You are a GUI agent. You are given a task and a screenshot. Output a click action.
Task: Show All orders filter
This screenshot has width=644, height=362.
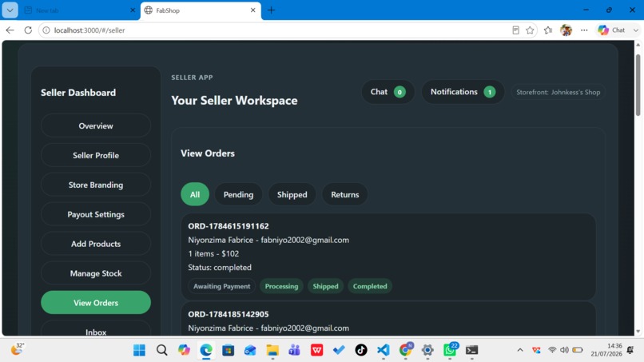[x=195, y=194]
